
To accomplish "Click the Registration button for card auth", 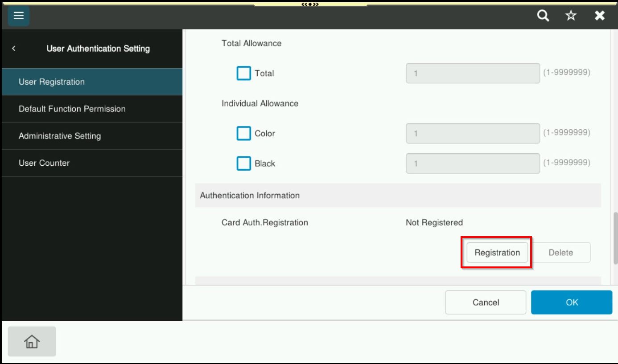I will 497,253.
